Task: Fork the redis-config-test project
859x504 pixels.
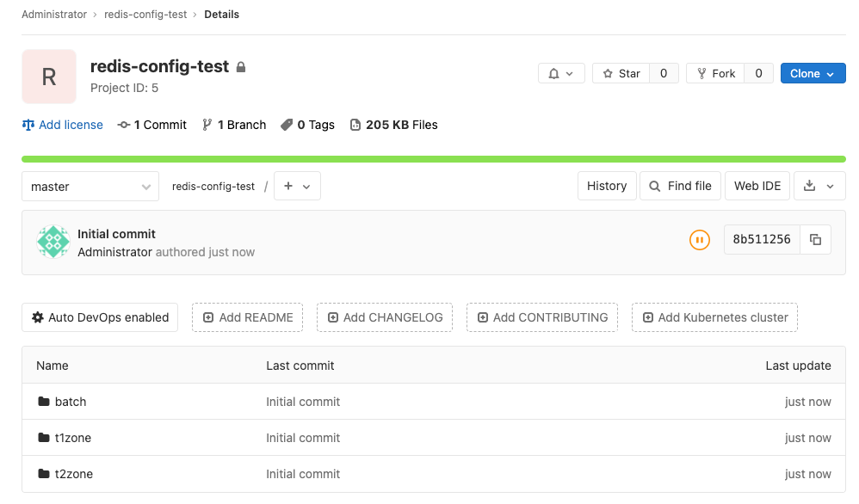Action: pyautogui.click(x=715, y=74)
